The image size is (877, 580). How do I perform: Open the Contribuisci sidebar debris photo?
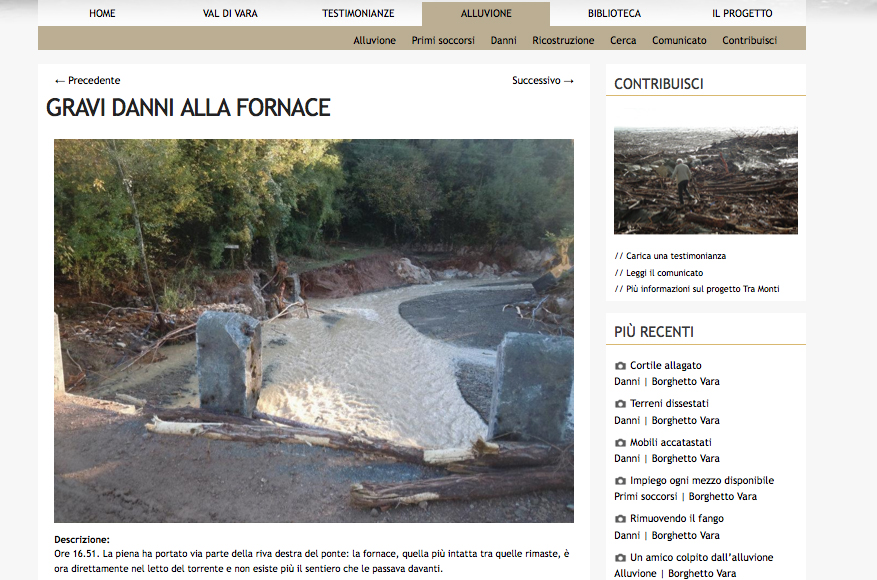(x=706, y=181)
